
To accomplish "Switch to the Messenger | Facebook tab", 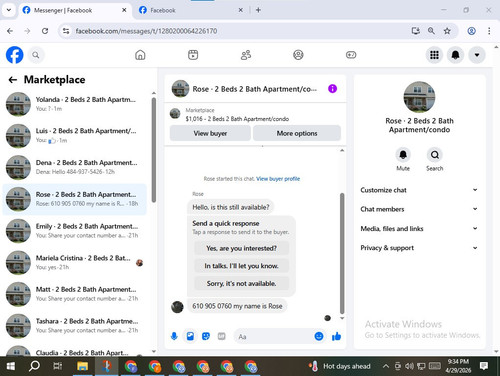I will [74, 10].
